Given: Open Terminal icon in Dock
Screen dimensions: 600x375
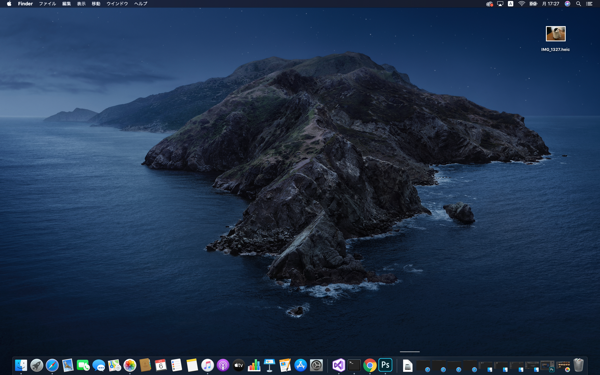Looking at the screenshot, I should (x=354, y=365).
